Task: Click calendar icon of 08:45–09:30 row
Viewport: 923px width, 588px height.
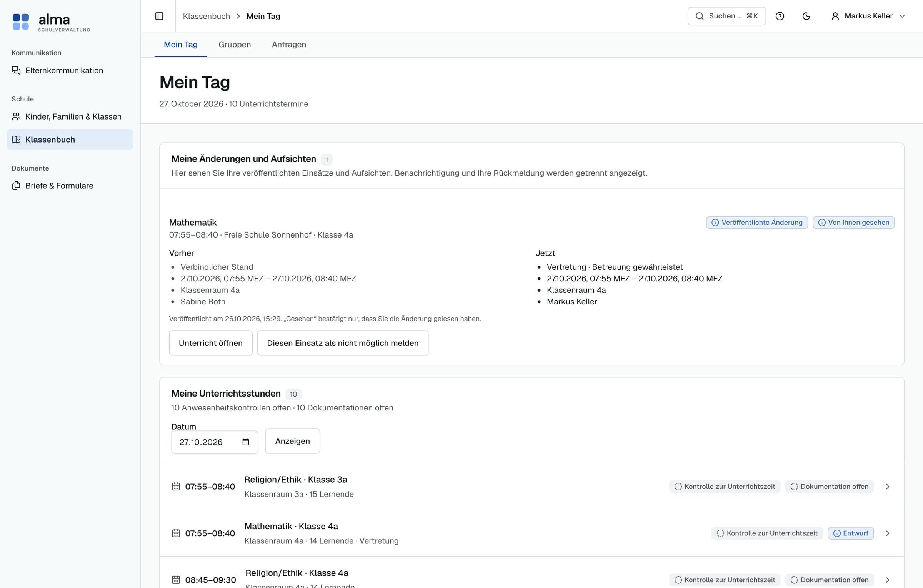Action: click(x=176, y=580)
